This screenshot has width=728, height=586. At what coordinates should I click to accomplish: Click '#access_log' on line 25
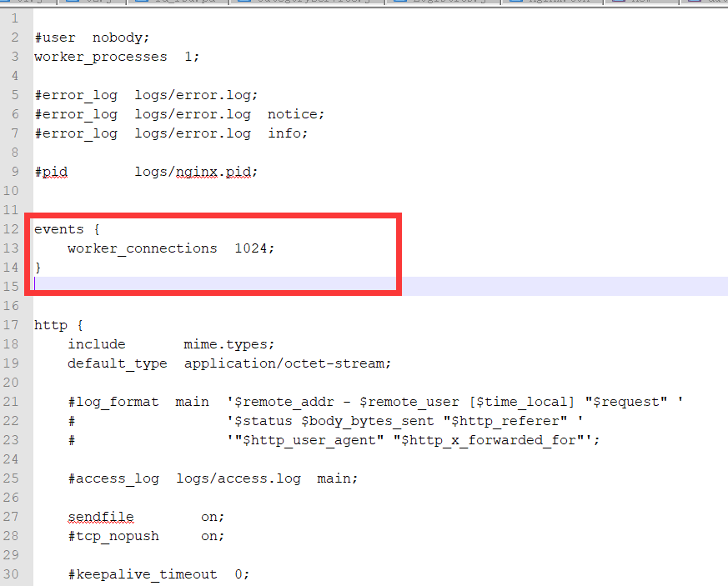113,478
